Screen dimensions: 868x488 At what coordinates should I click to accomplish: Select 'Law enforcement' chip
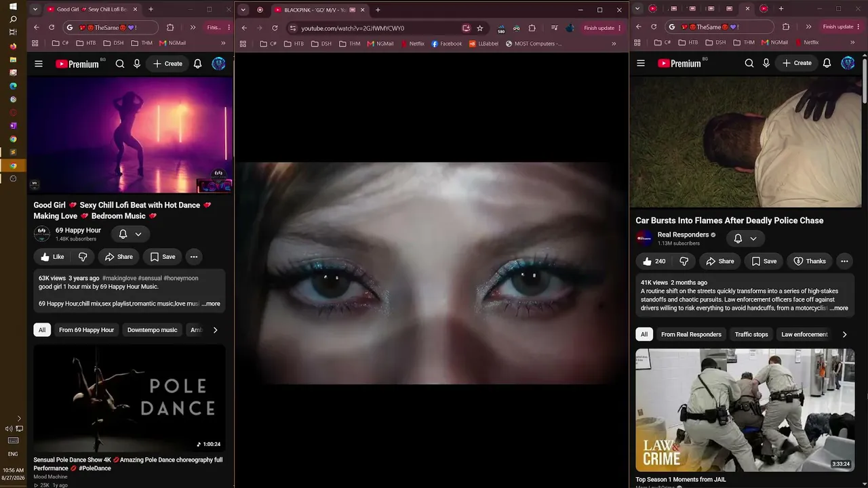click(x=804, y=334)
